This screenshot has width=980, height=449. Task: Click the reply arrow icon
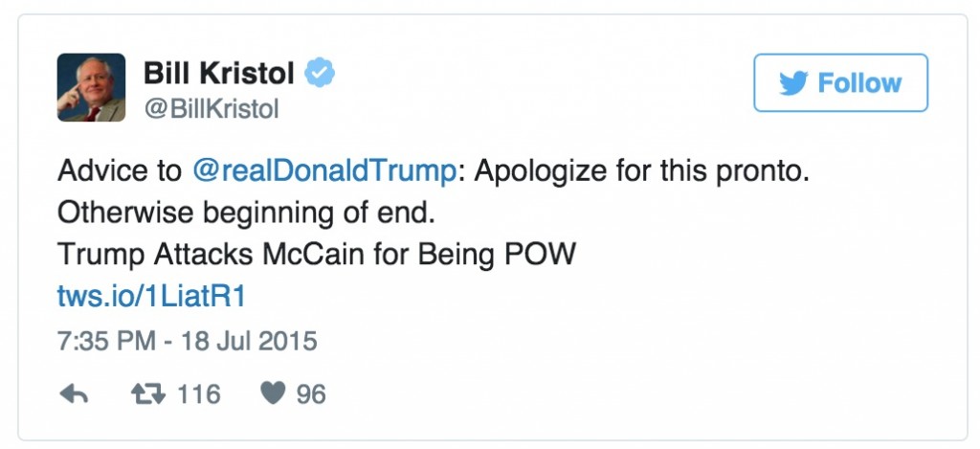point(74,394)
